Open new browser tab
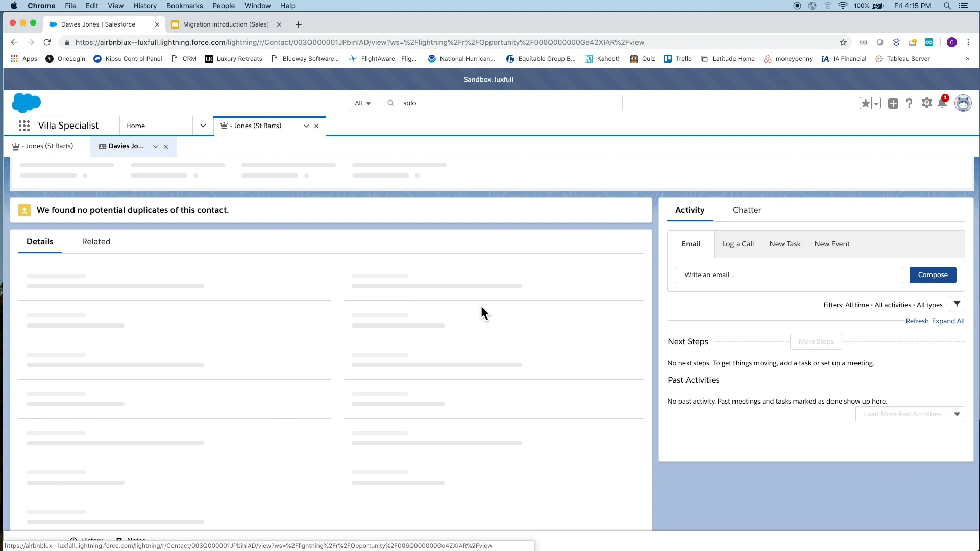The height and width of the screenshot is (551, 980). 299,24
